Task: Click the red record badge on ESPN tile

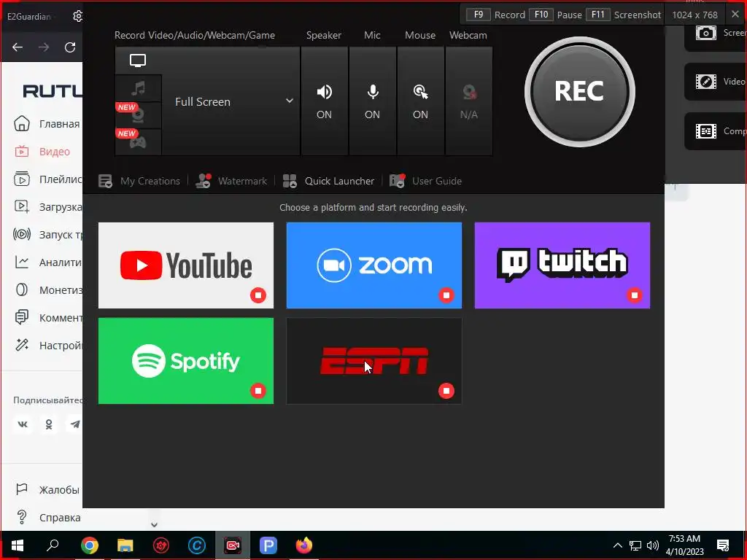Action: (x=446, y=391)
